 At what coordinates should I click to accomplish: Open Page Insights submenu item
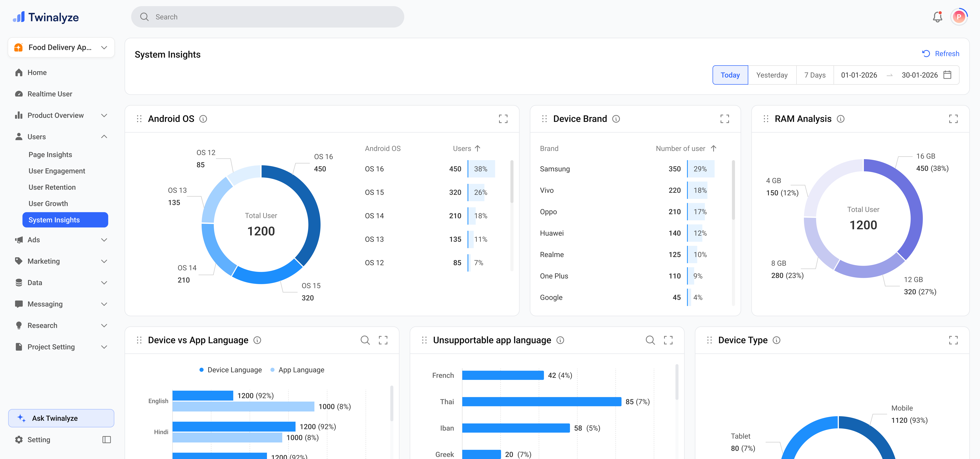point(50,155)
